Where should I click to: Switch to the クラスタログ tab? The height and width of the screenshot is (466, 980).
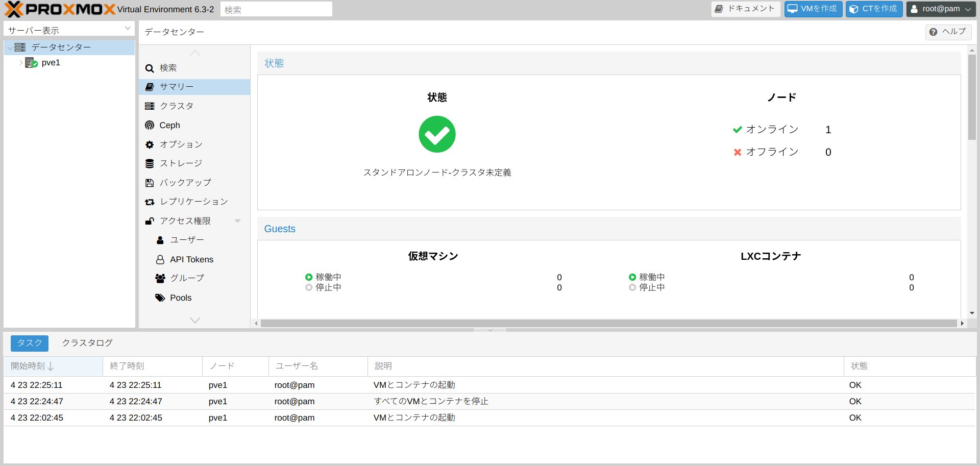(x=87, y=342)
